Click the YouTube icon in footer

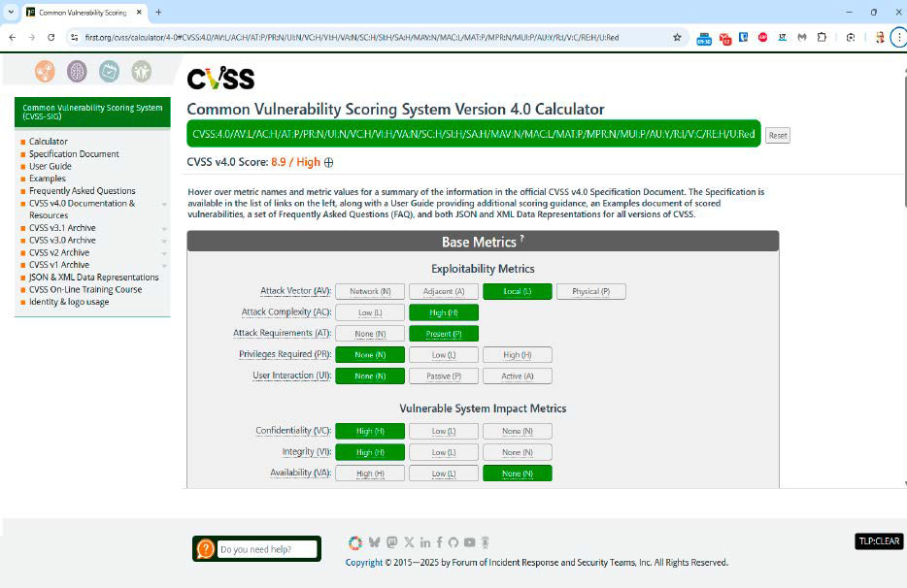[469, 542]
